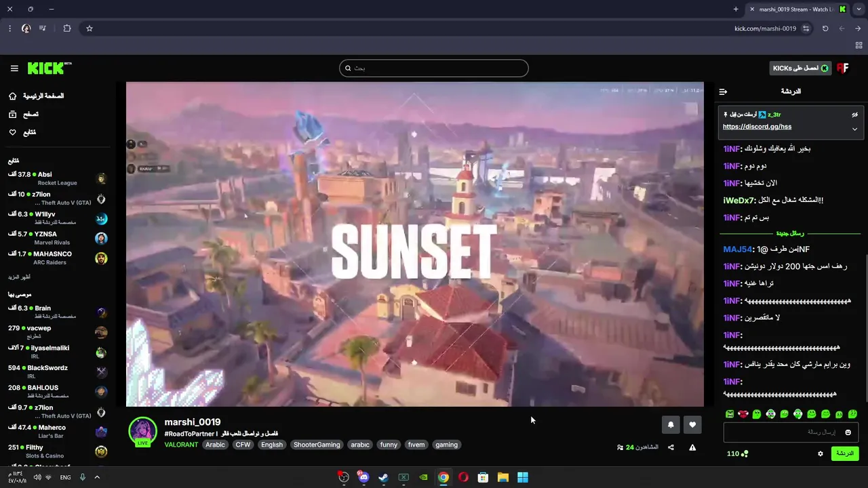Open Brain recommended channel
The width and height of the screenshot is (868, 488).
58,312
